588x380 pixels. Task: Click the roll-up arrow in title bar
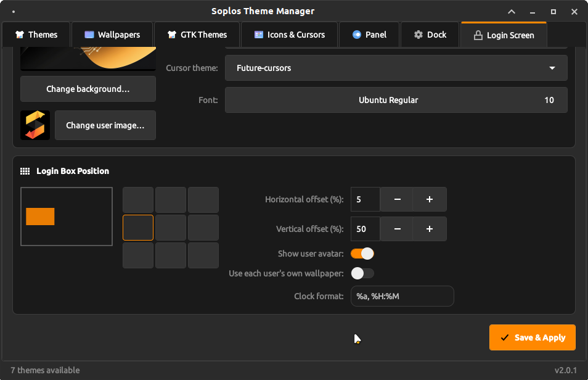pos(512,12)
